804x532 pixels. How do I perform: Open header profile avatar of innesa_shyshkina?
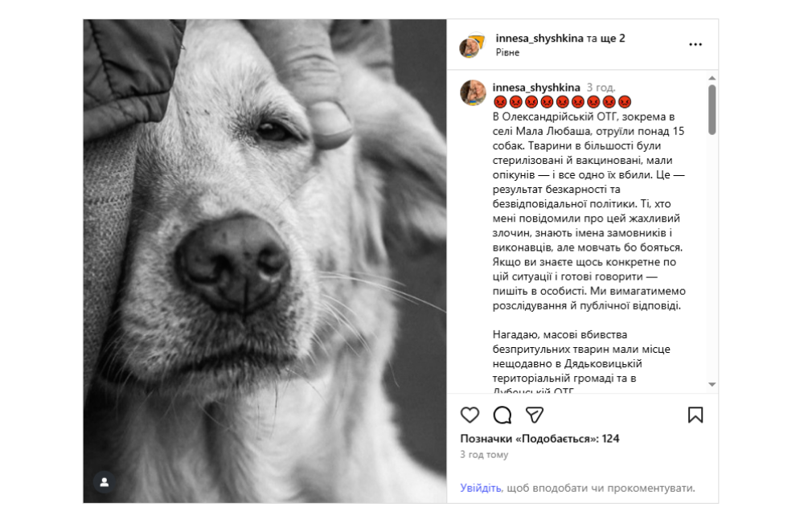472,46
